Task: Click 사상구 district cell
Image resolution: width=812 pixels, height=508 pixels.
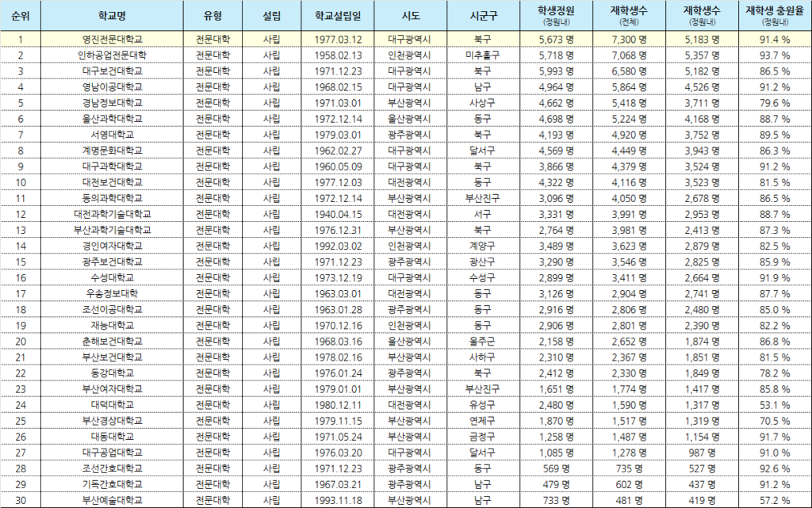Action: pos(483,103)
